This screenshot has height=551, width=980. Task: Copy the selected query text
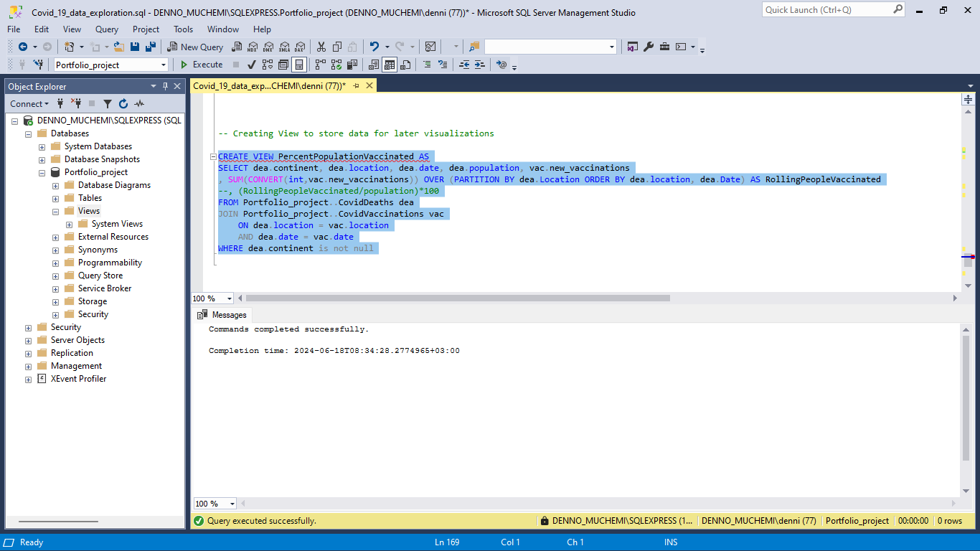[336, 47]
